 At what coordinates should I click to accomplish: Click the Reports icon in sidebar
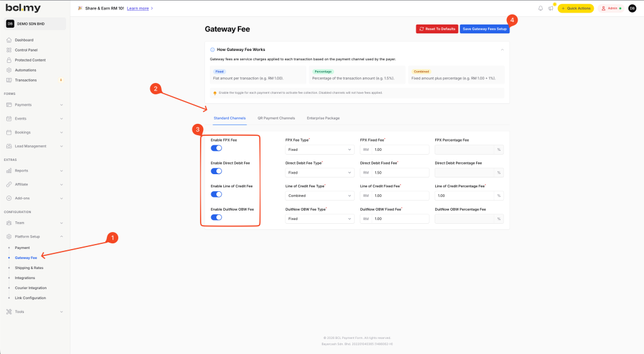9,170
